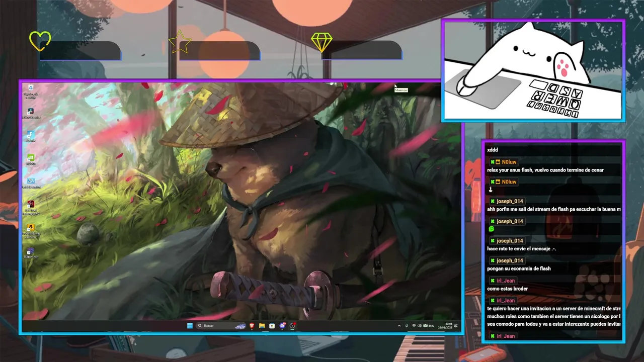Click the 'xddd' chat message
The width and height of the screenshot is (644, 362).
(x=493, y=150)
